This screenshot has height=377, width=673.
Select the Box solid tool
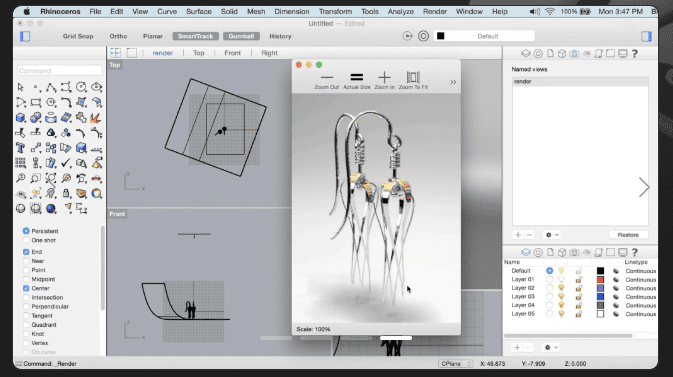[20, 118]
